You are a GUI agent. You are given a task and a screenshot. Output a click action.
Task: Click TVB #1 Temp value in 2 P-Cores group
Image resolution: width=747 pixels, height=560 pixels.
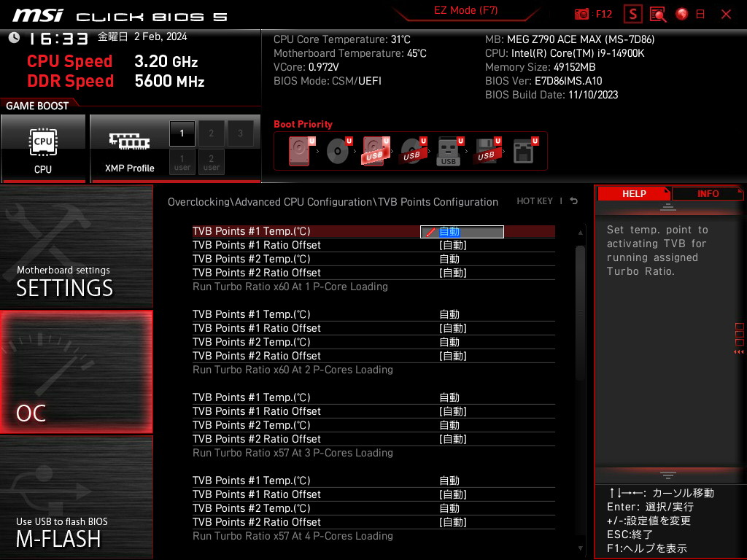449,314
